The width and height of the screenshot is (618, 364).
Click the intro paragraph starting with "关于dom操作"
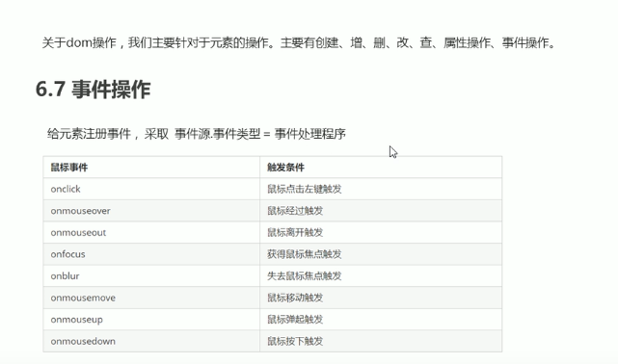(298, 42)
